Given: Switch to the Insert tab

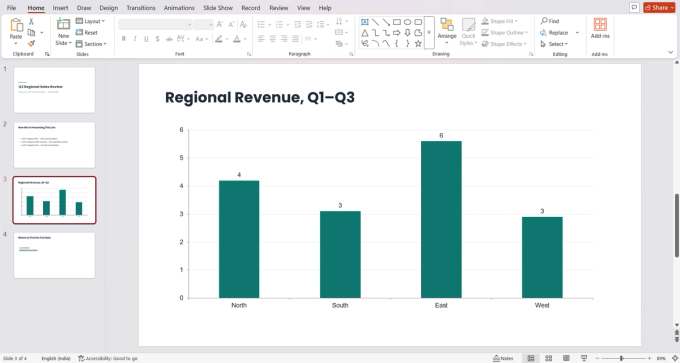Looking at the screenshot, I should click(x=60, y=8).
